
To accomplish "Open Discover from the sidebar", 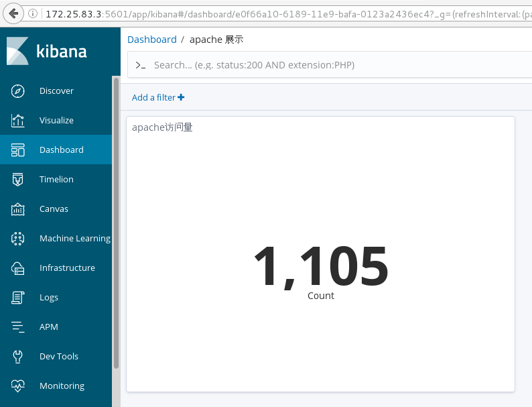I will 56,91.
